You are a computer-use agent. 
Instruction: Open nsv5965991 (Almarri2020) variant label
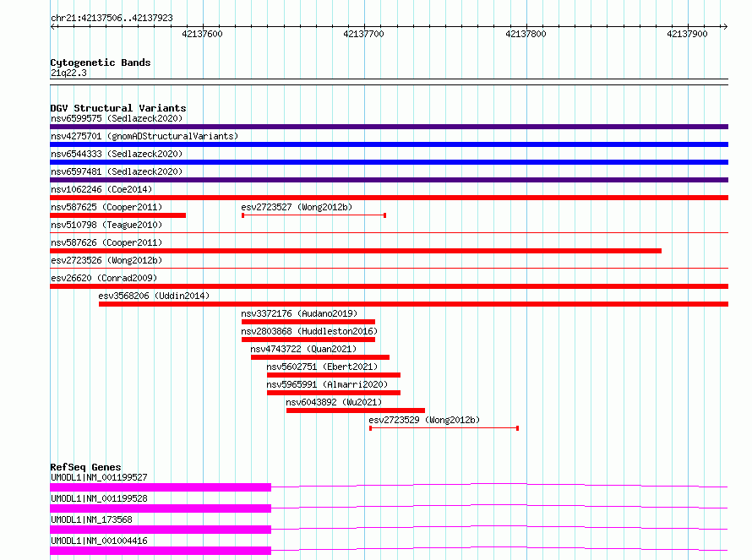pyautogui.click(x=327, y=384)
